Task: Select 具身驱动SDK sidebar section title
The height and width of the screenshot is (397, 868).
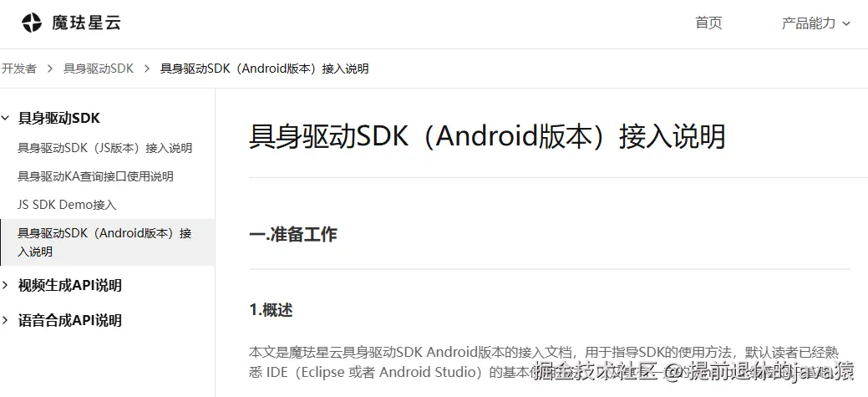Action: 58,118
